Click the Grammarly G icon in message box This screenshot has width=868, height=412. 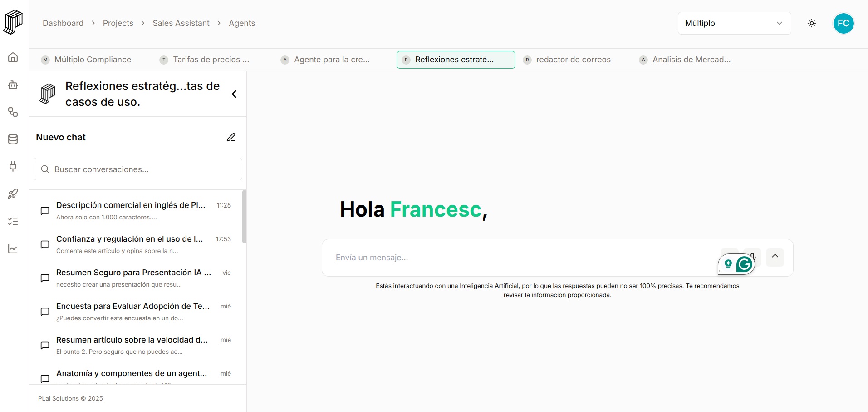click(744, 264)
